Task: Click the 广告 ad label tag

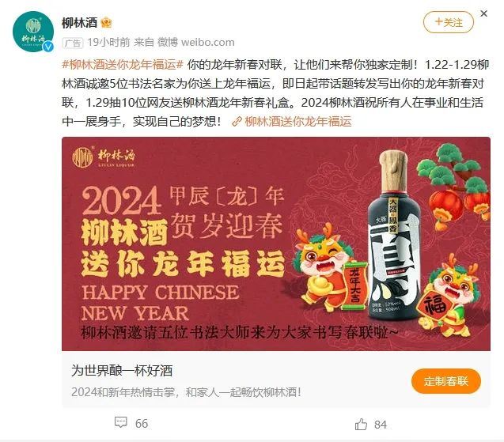Action: (x=73, y=43)
